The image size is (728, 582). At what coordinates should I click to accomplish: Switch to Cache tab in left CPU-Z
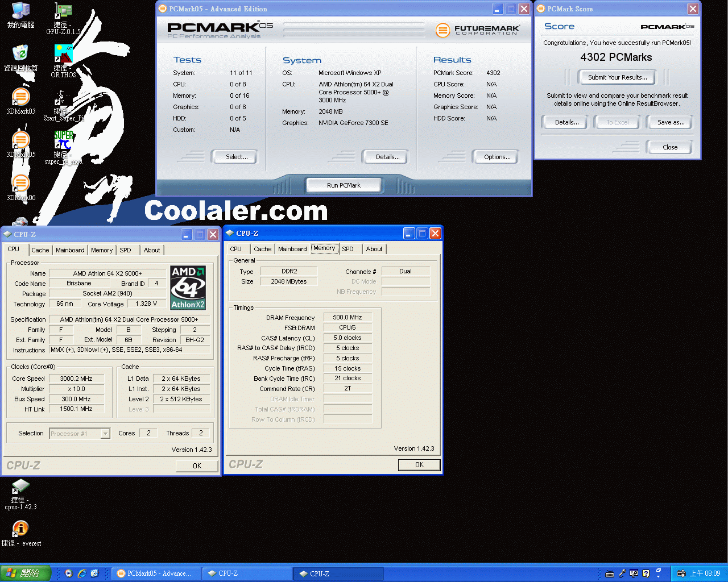pos(40,250)
